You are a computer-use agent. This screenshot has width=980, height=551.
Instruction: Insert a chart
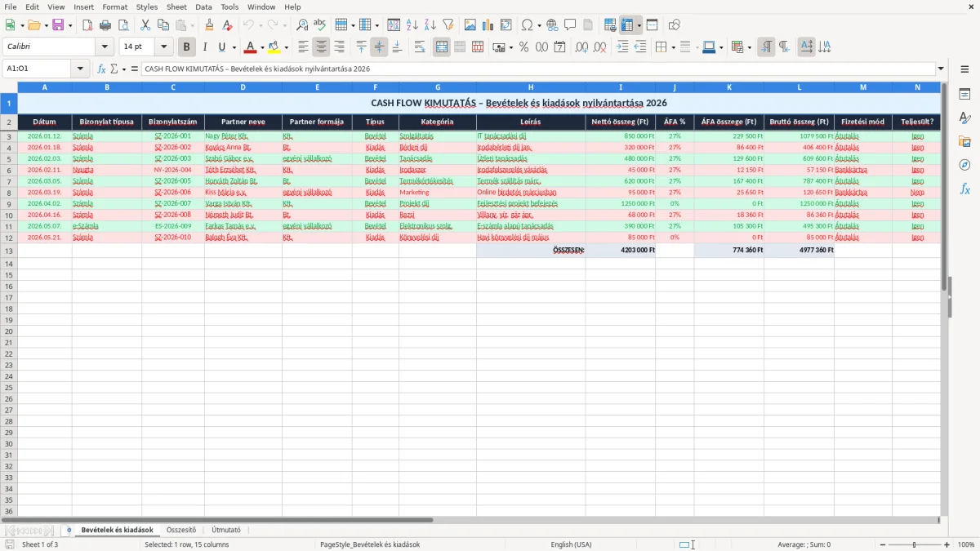488,25
